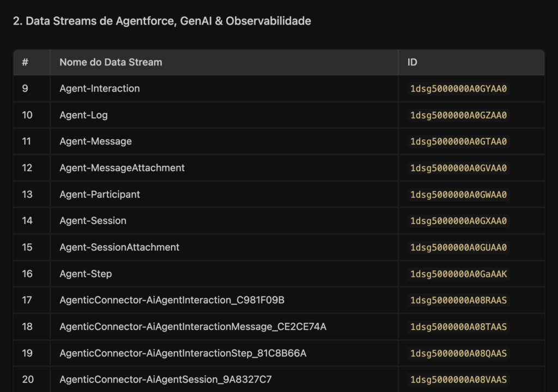Image resolution: width=558 pixels, height=392 pixels.
Task: Click row number 17 cell
Action: (x=32, y=300)
